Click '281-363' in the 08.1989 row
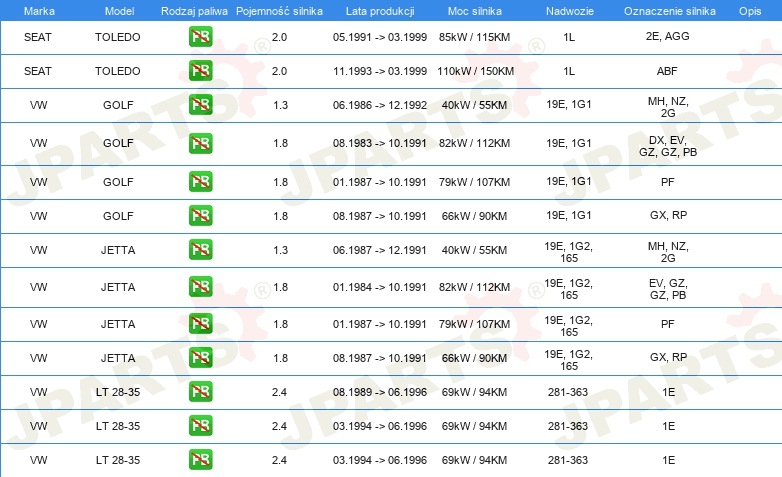 tap(568, 392)
